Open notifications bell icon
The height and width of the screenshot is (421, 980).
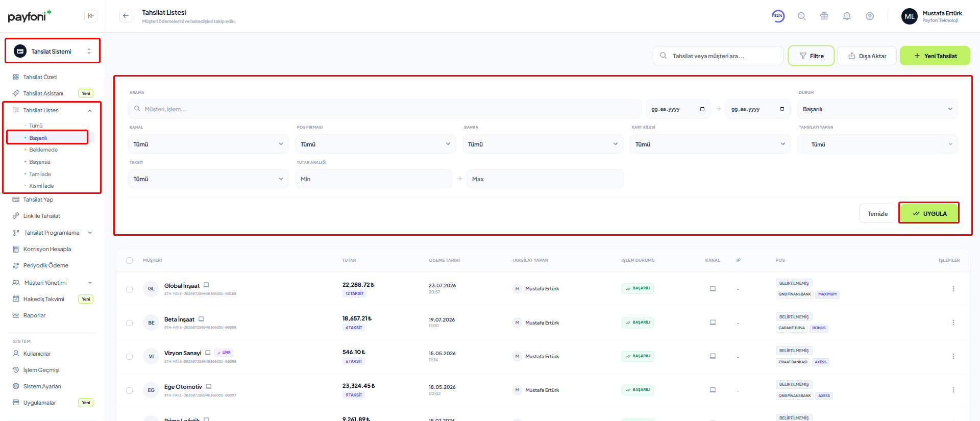point(847,16)
